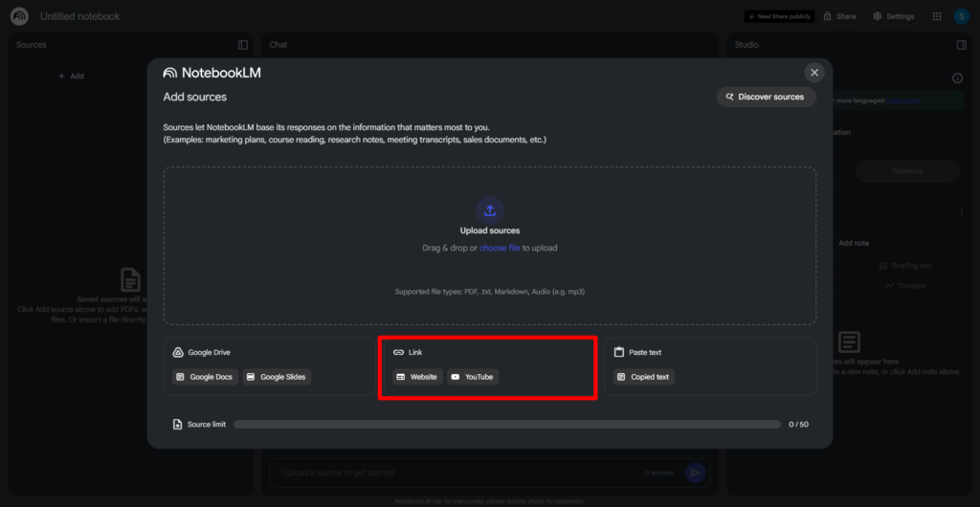980x507 pixels.
Task: Collapse the Studio panel icon
Action: coord(962,45)
